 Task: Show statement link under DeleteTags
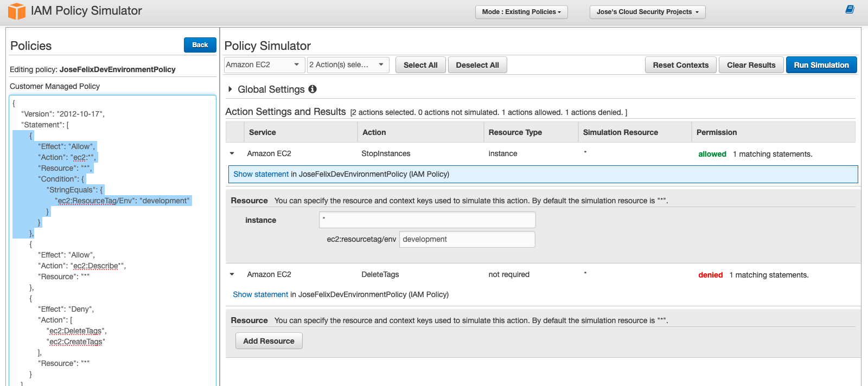coord(260,294)
